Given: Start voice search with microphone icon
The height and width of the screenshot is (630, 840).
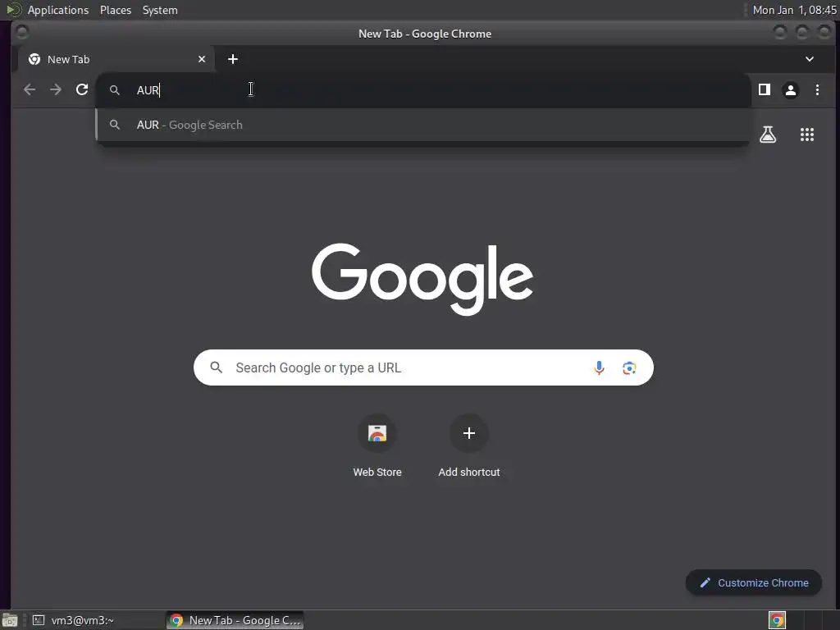Looking at the screenshot, I should pos(599,367).
